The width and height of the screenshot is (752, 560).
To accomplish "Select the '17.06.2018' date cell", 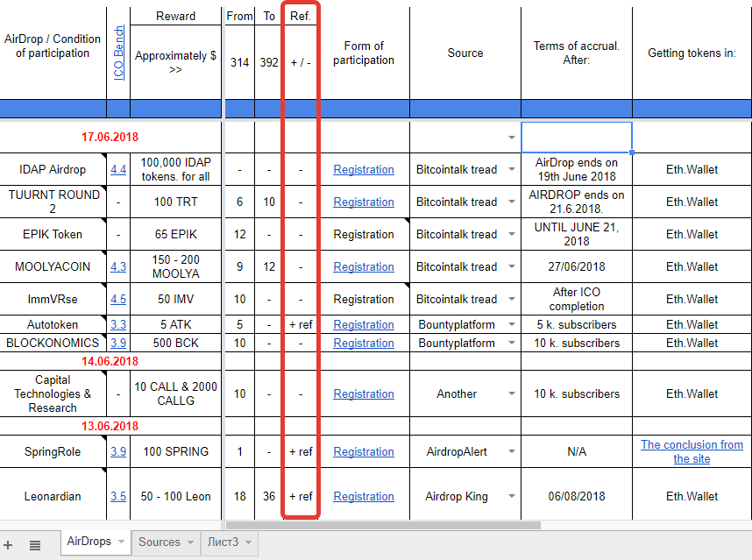I will tap(110, 137).
